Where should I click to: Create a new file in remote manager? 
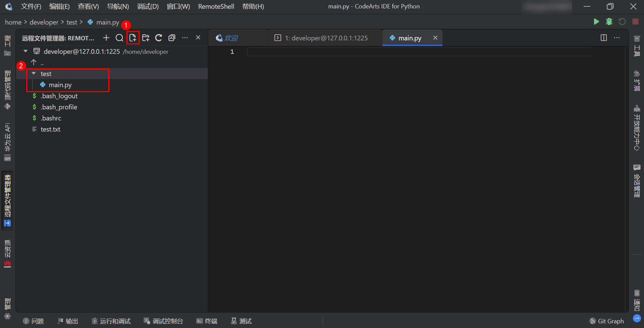pyautogui.click(x=133, y=38)
